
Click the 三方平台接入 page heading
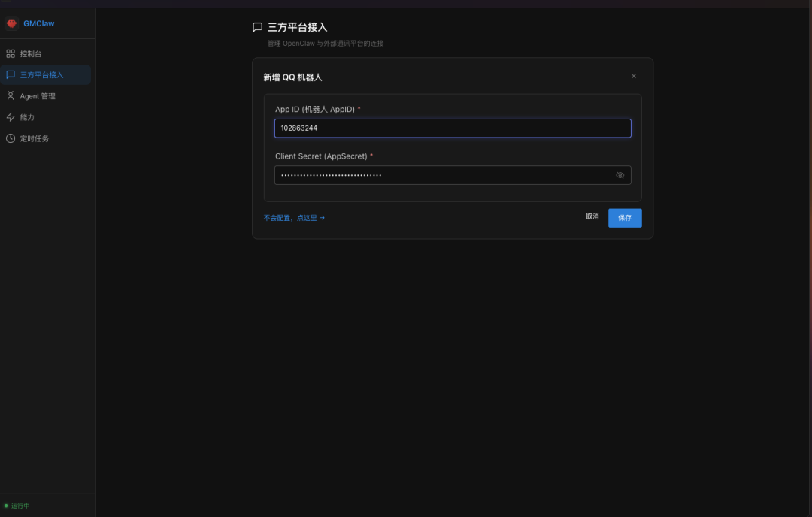tap(297, 27)
